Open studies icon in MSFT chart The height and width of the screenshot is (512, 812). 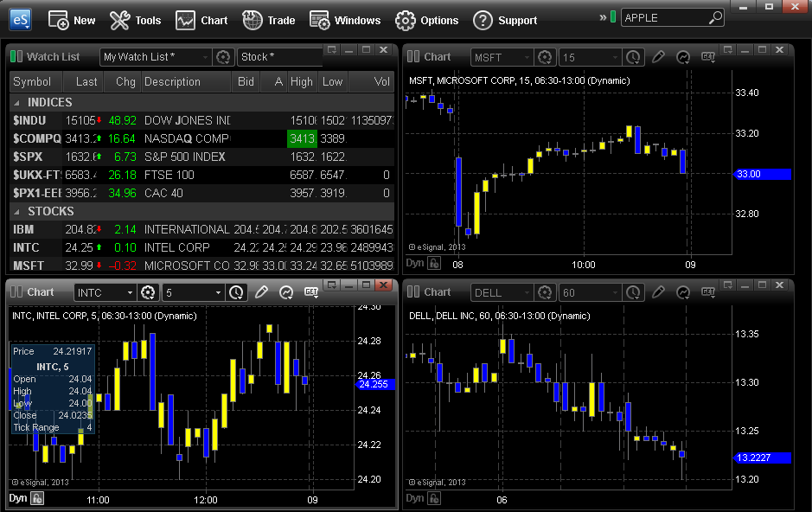pos(683,57)
